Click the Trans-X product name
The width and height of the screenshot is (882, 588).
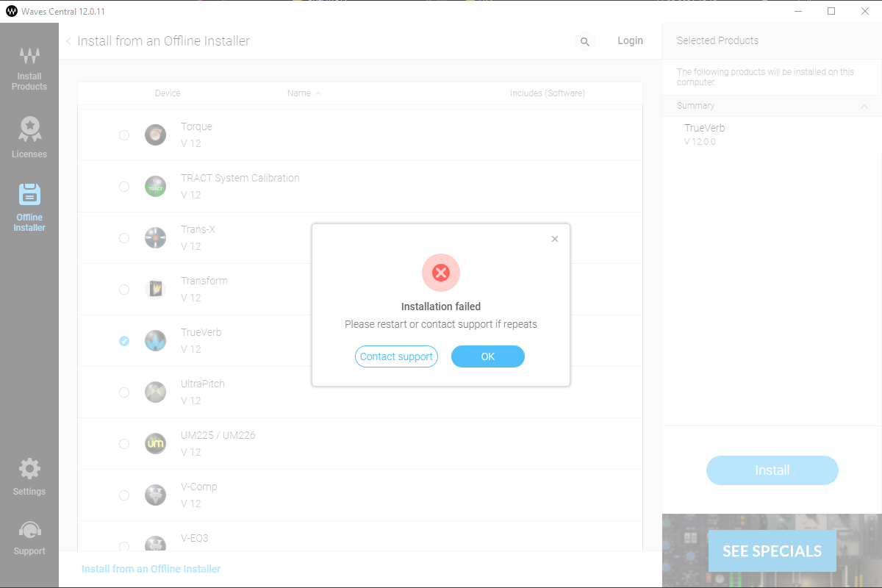click(198, 229)
